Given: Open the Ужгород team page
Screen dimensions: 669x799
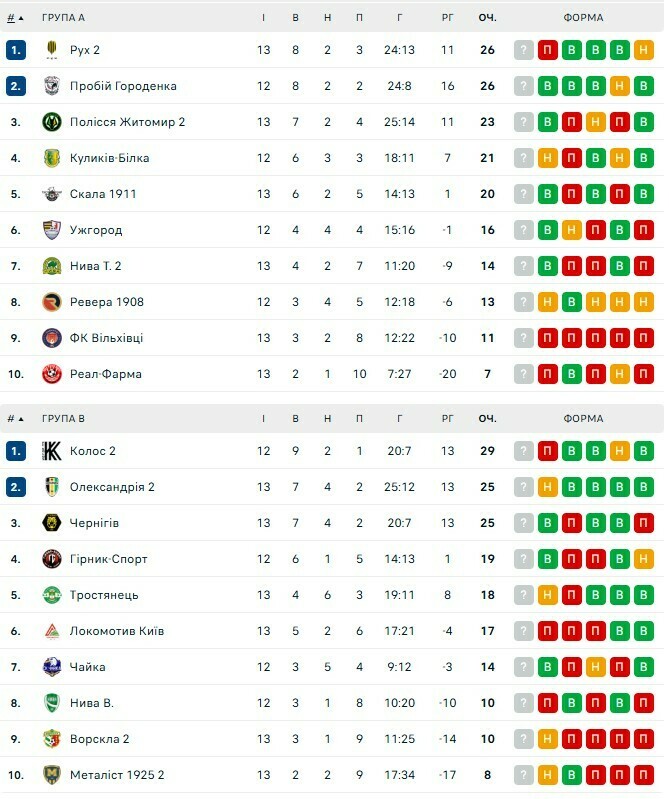Looking at the screenshot, I should (96, 230).
